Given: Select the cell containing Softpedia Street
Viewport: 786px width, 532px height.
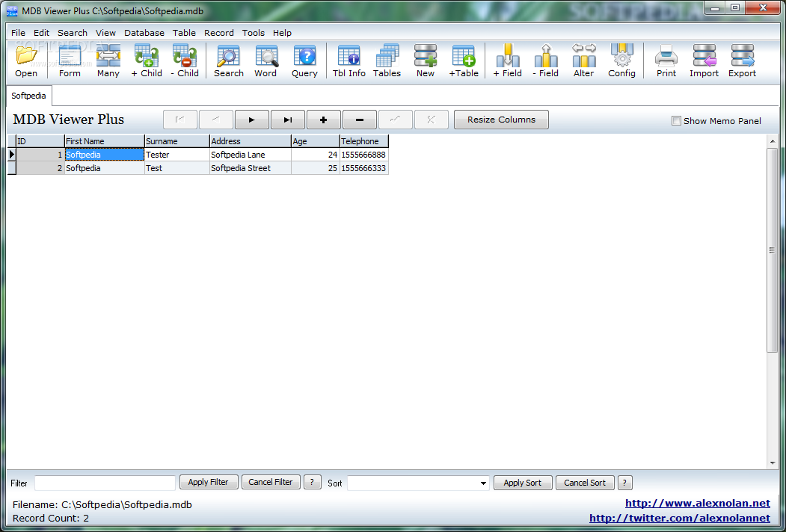Looking at the screenshot, I should coord(250,168).
